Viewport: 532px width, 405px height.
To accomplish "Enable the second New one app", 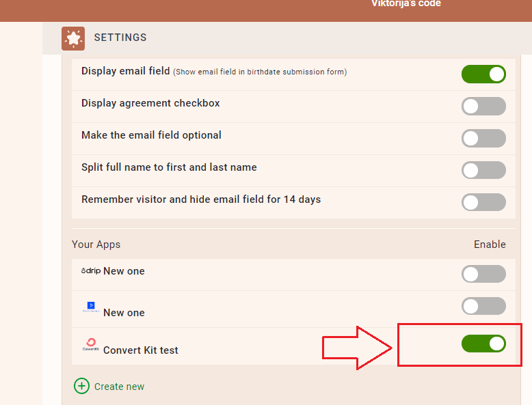I will [483, 306].
